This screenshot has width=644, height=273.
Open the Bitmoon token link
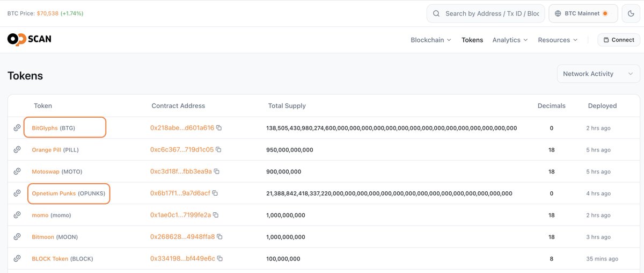[43, 237]
